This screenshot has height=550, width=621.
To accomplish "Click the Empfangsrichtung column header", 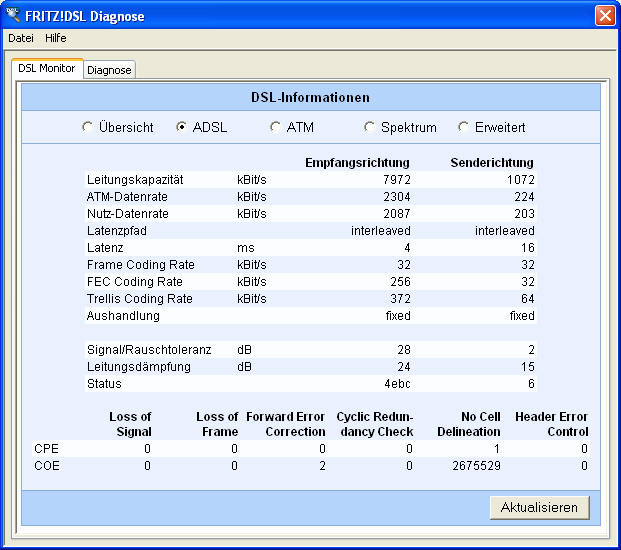I will click(x=357, y=162).
